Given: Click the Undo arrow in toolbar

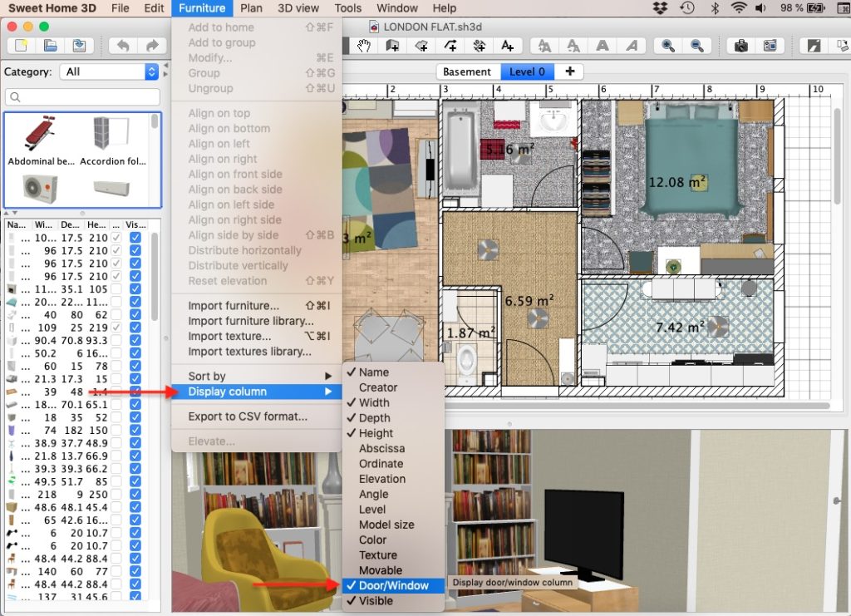Looking at the screenshot, I should pyautogui.click(x=123, y=46).
